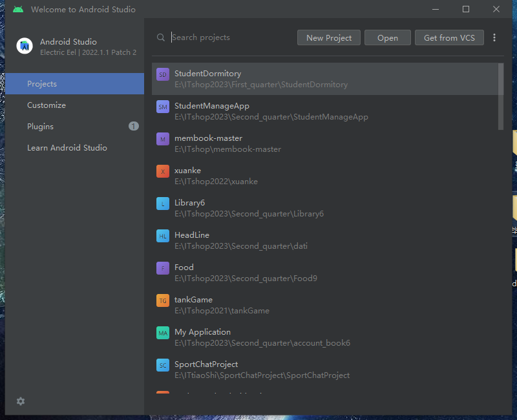Click path E:\ITshop2021\tankGame
The width and height of the screenshot is (517, 420).
tap(222, 311)
